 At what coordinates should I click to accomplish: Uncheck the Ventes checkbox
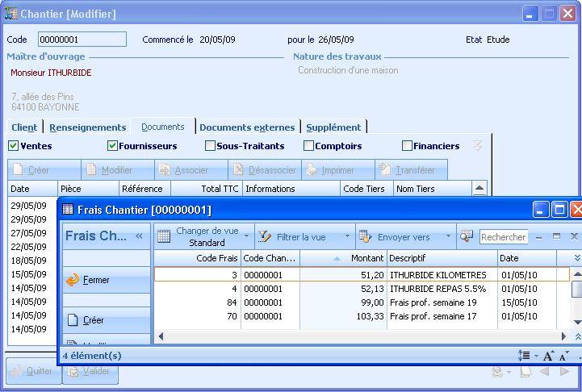(13, 146)
